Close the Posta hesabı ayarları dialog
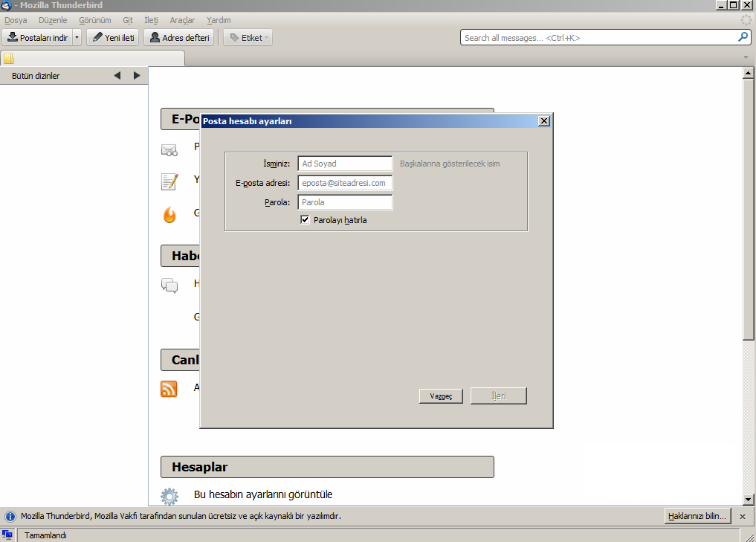The width and height of the screenshot is (756, 542). coord(544,121)
